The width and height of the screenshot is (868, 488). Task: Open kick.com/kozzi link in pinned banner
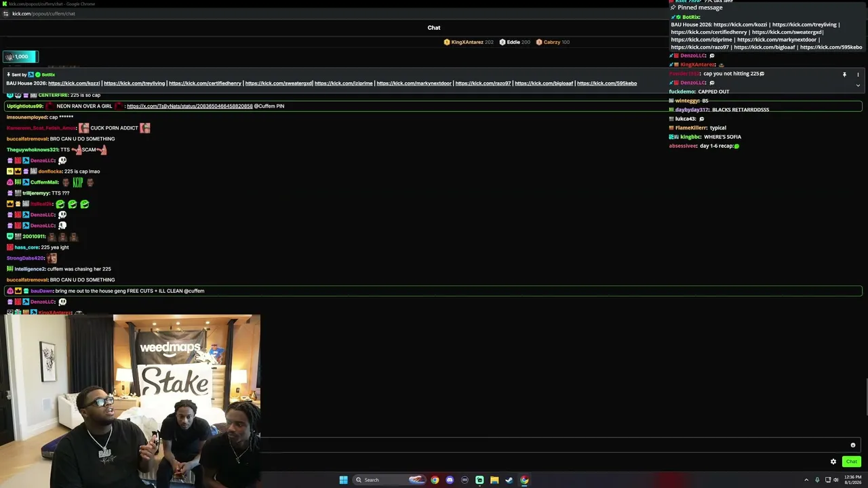coord(74,83)
